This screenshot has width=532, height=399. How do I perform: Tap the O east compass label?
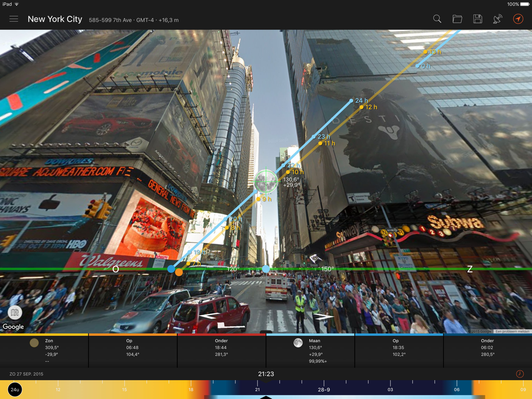(x=116, y=269)
